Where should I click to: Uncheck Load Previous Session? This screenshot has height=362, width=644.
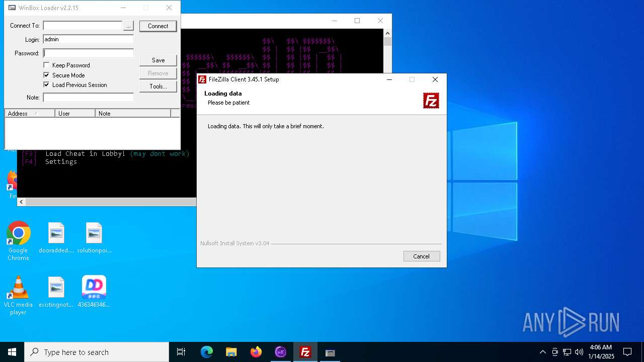coord(46,85)
